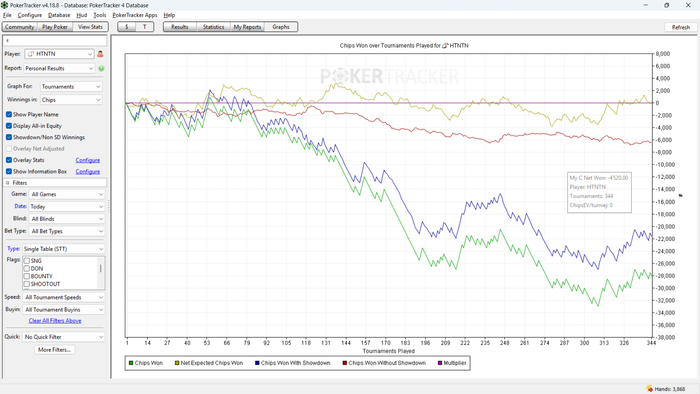700x394 pixels.
Task: Click the magenta Multiplier legend swatch
Action: (440, 363)
